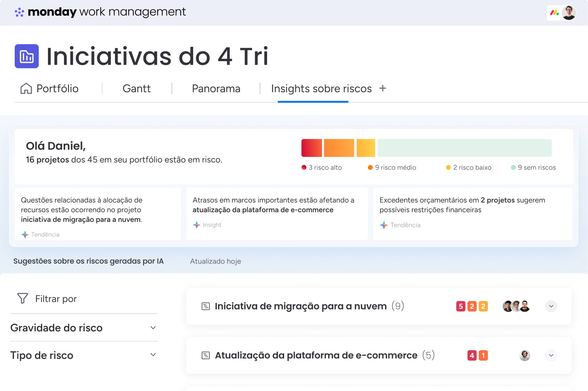
Task: Open the budget overruns insight card
Action: pyautogui.click(x=473, y=214)
